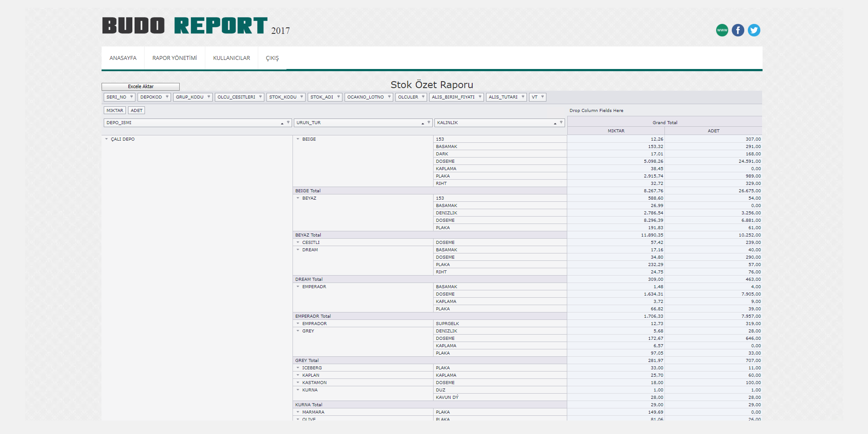
Task: Collapse the BEIGE product group
Action: (x=298, y=139)
